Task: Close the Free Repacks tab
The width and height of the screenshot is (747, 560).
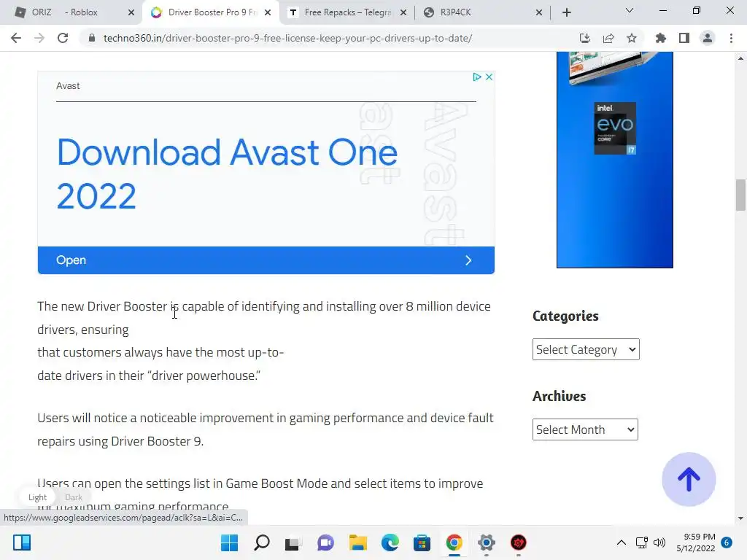Action: coord(403,12)
